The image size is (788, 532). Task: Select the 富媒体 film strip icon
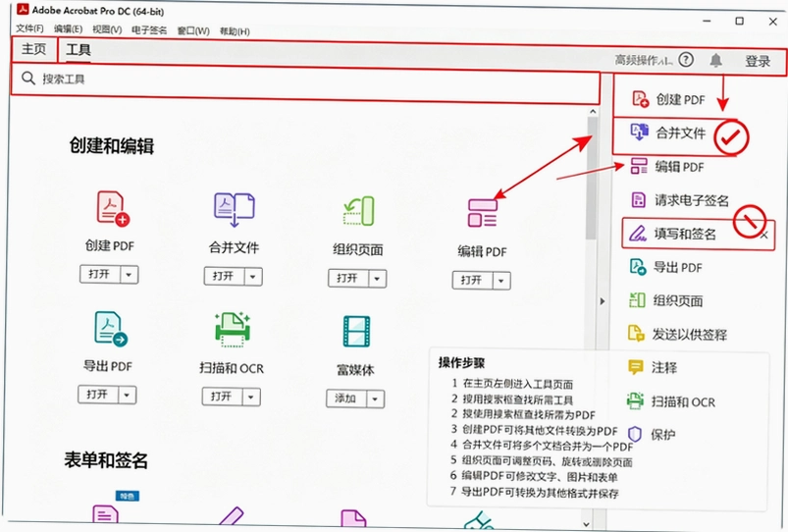coord(356,332)
